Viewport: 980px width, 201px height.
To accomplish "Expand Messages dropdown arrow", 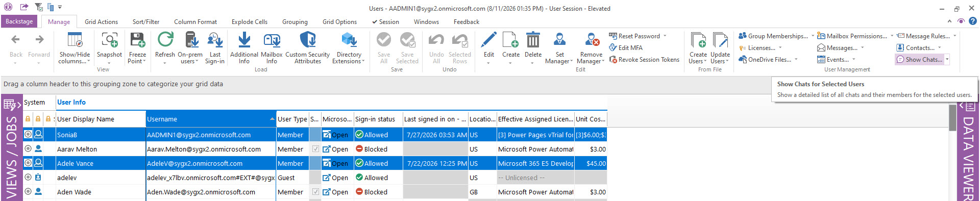I will (862, 48).
